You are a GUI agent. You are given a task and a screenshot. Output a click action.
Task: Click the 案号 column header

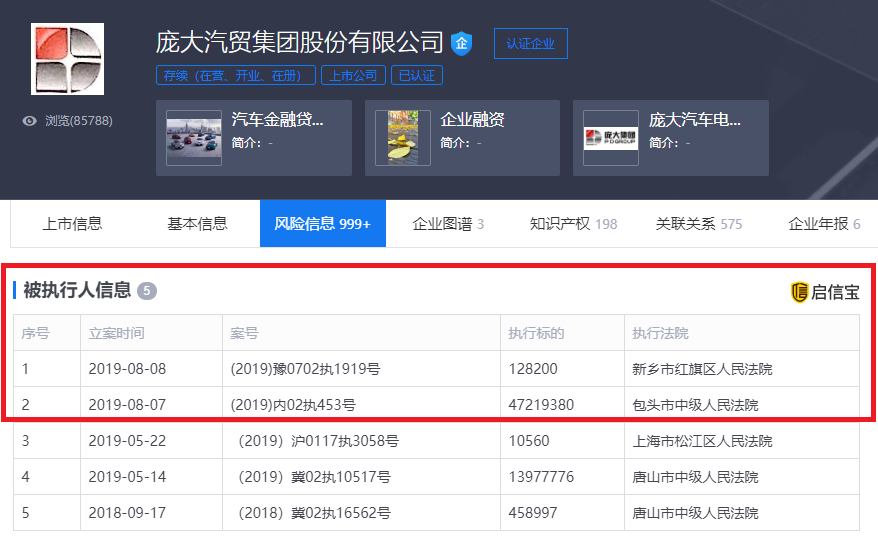click(x=244, y=333)
